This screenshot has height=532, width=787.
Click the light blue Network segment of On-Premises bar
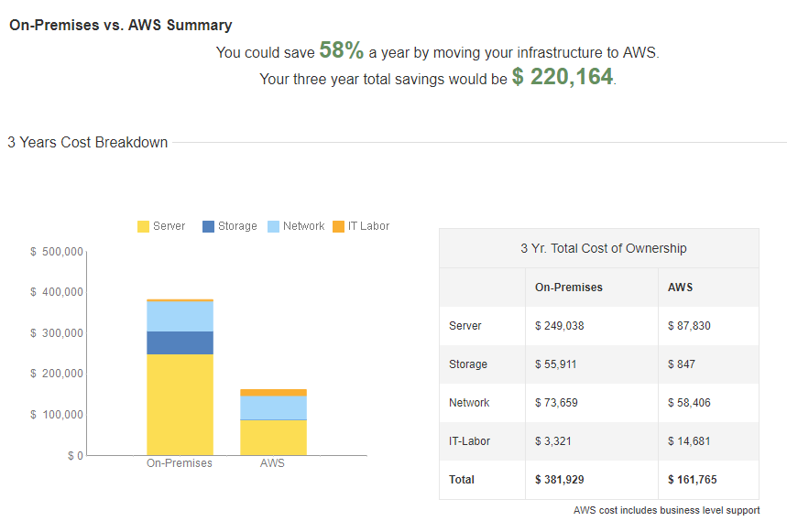click(180, 317)
